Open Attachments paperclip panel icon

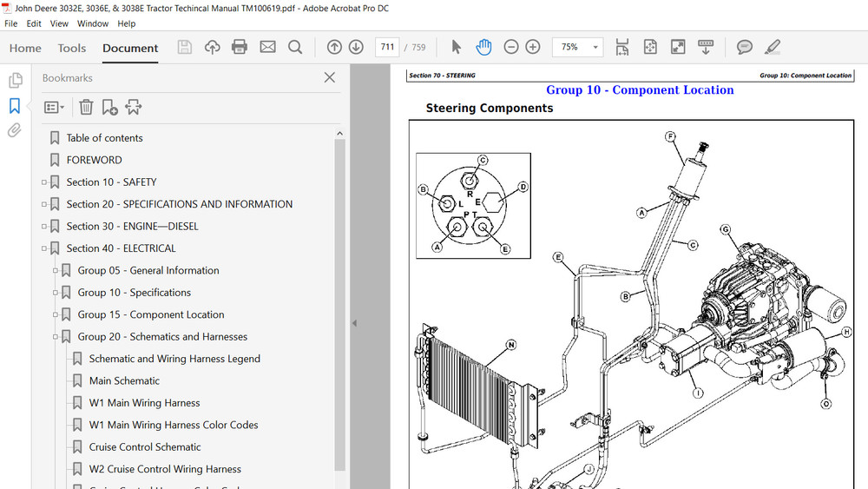point(15,130)
